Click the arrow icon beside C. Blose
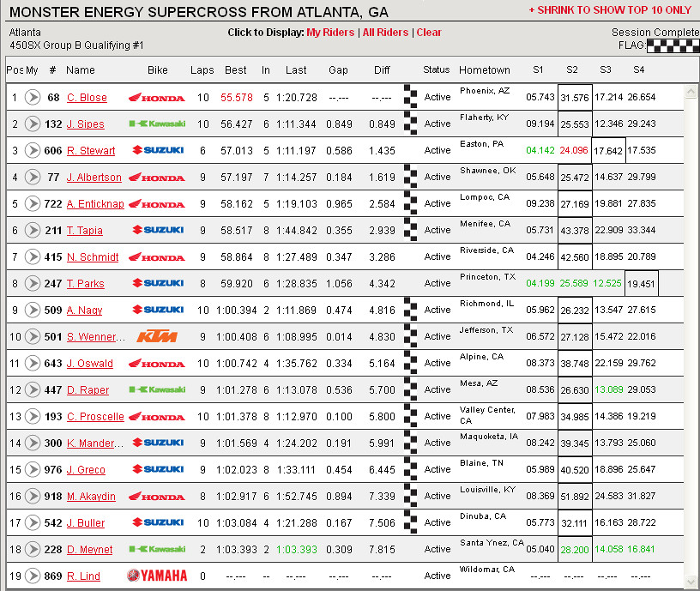Screen dimensions: 700x591 (32, 97)
